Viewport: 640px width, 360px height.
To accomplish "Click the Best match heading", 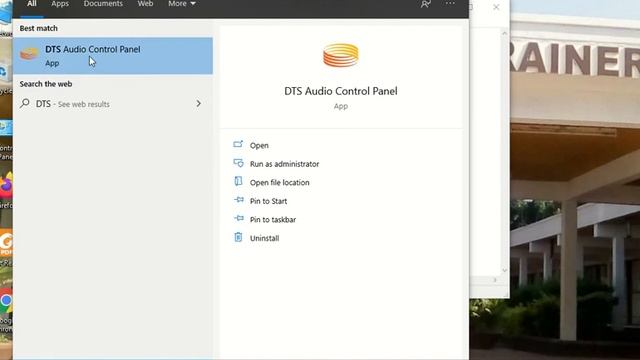I will click(38, 29).
